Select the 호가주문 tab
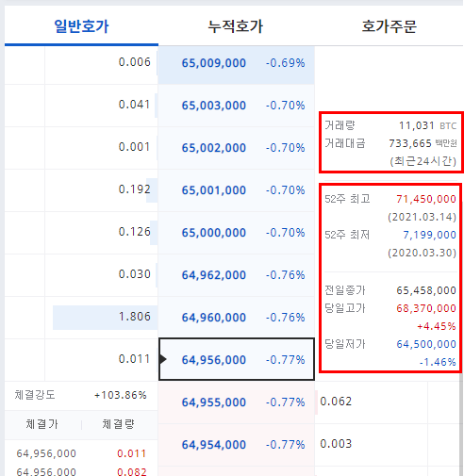 click(389, 26)
